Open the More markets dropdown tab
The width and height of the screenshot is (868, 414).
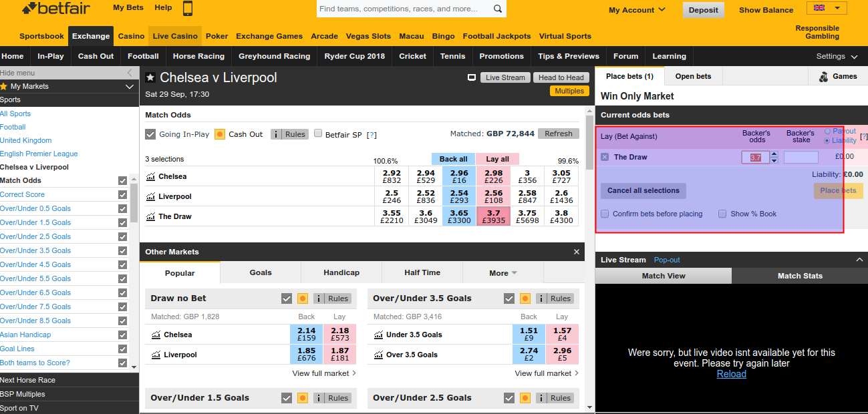(x=503, y=272)
